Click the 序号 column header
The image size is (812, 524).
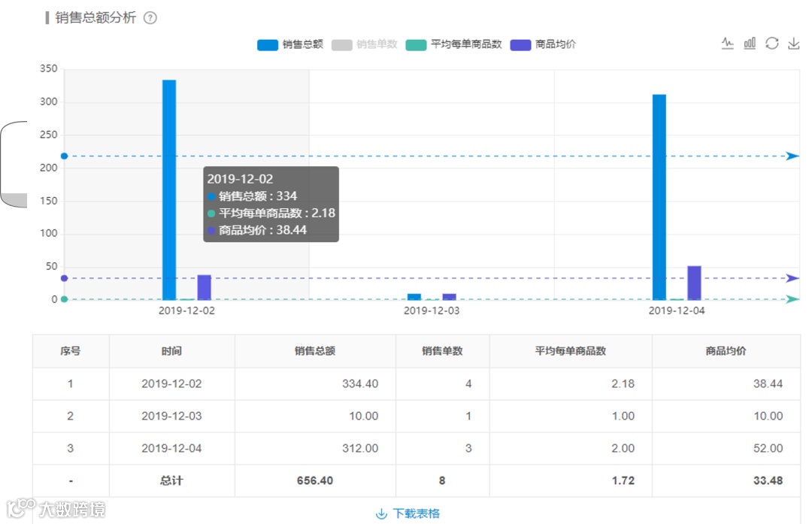tap(71, 351)
